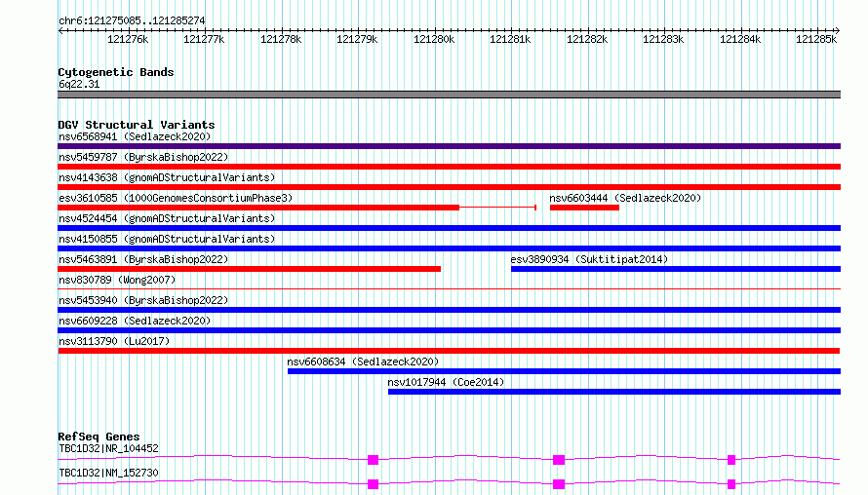
Task: Click the gray 6q22.31 cytogenetic band bar
Action: coord(449,95)
